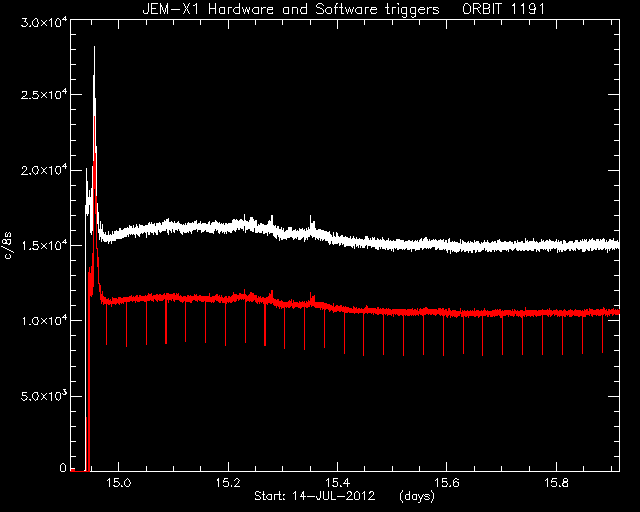Click the 15.0 x-axis tick label
640x512 pixels.
click(x=118, y=483)
